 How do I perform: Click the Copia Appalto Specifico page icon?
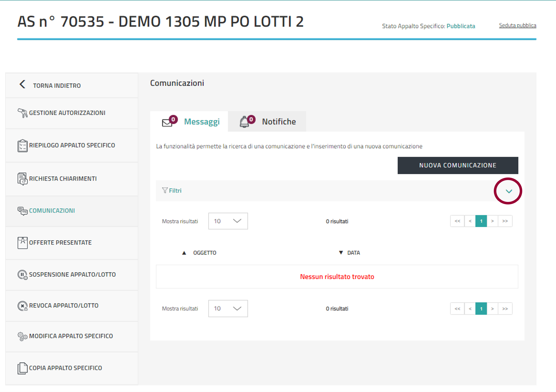click(x=22, y=368)
